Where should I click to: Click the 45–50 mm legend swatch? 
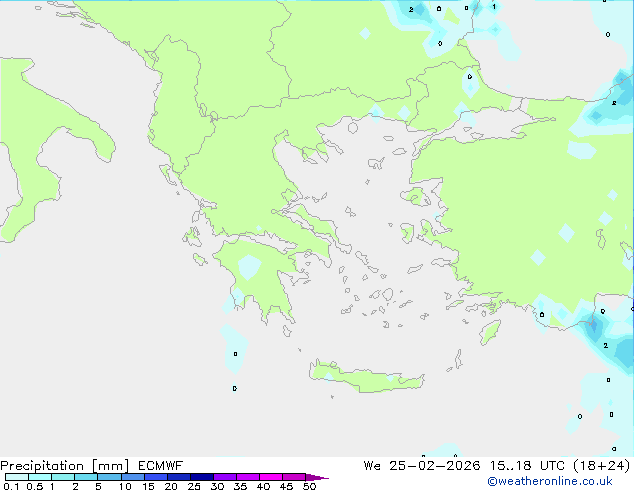pyautogui.click(x=294, y=477)
